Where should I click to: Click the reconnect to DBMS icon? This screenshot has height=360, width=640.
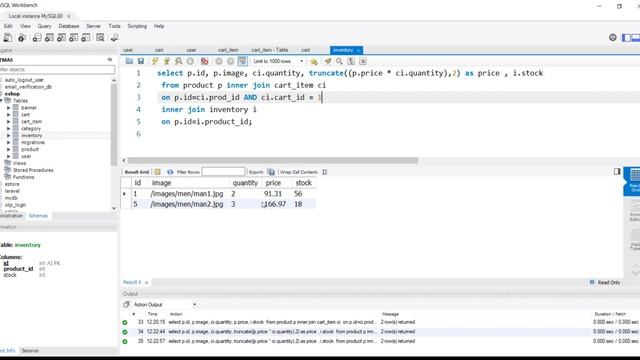point(115,38)
